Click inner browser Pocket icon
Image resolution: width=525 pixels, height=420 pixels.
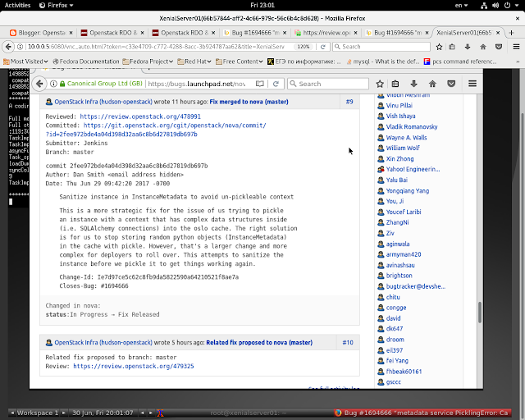click(x=451, y=84)
